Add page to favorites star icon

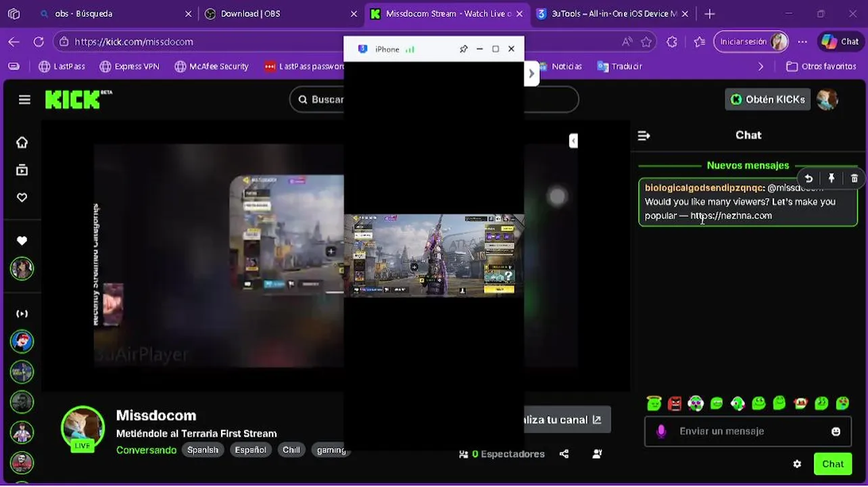pos(646,41)
